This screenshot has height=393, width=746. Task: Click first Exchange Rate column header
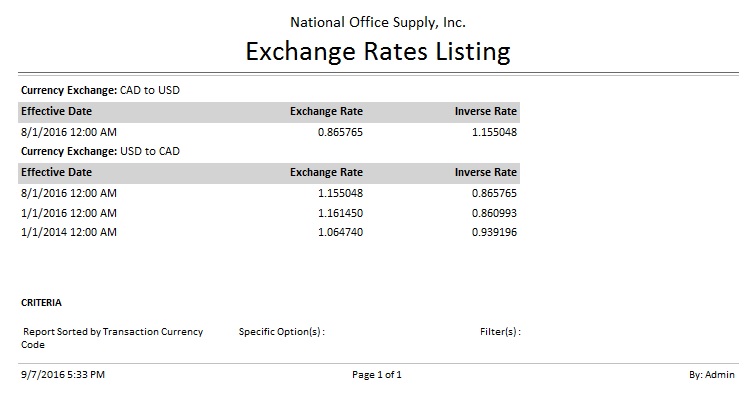click(x=326, y=111)
